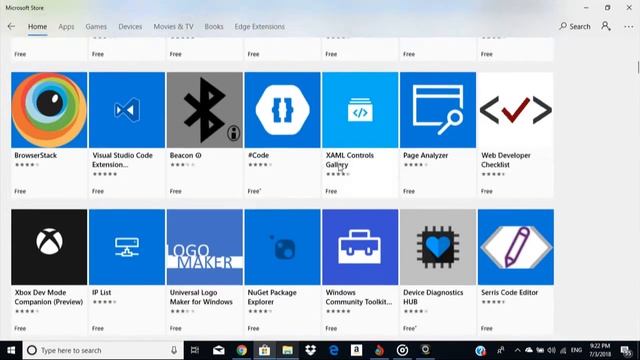
Task: Click the vertical scrollbar thumb
Action: pyautogui.click(x=638, y=68)
